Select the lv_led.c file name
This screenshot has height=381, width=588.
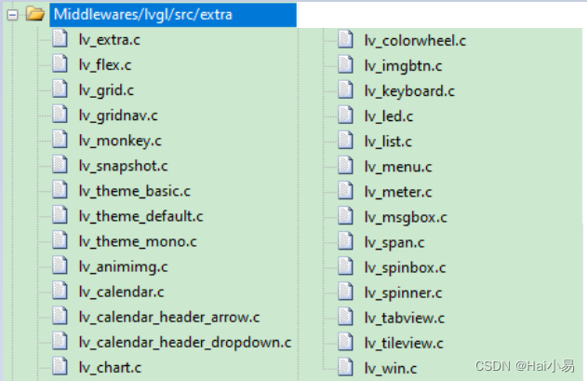pos(389,116)
